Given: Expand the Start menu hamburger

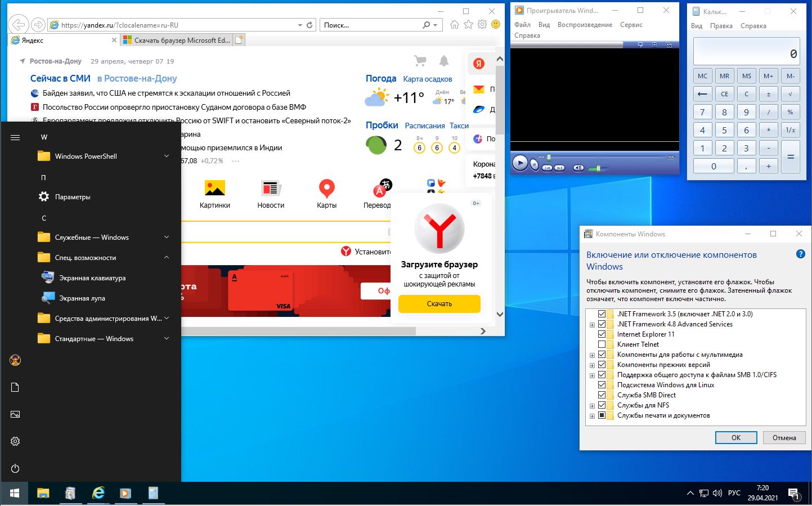Looking at the screenshot, I should [x=15, y=137].
